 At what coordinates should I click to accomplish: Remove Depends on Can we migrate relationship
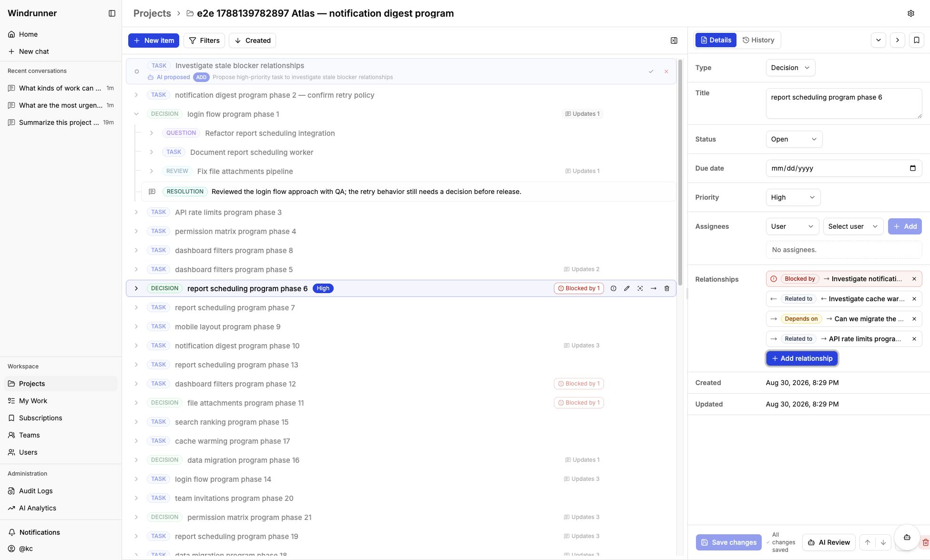914,319
